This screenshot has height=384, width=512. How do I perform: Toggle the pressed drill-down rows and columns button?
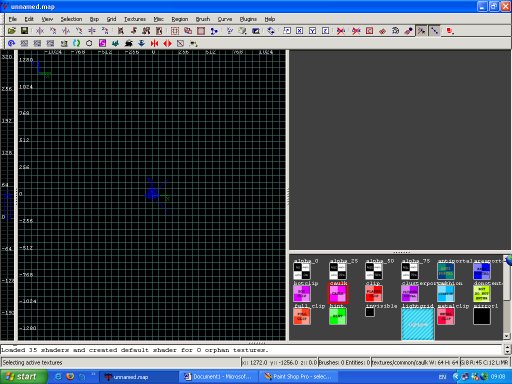pos(434,31)
